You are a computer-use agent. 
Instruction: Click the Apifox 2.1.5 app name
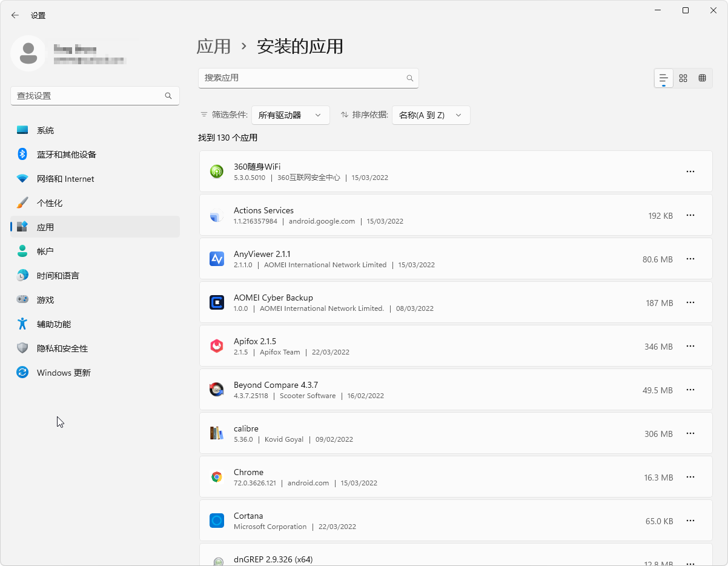255,341
